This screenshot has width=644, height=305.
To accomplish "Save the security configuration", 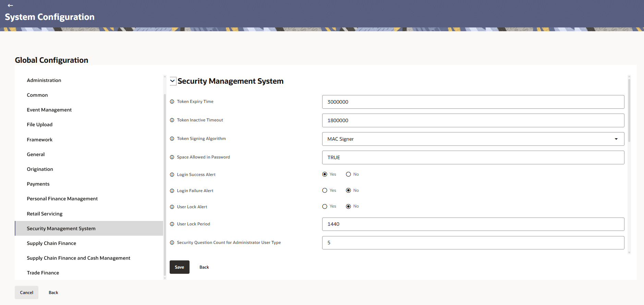I will pyautogui.click(x=180, y=267).
